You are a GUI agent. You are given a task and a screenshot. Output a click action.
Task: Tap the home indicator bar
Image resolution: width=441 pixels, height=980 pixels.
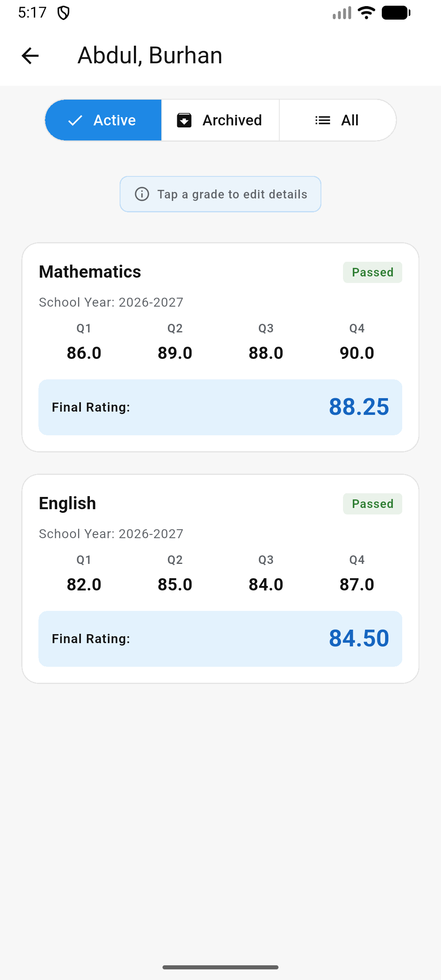[220, 967]
